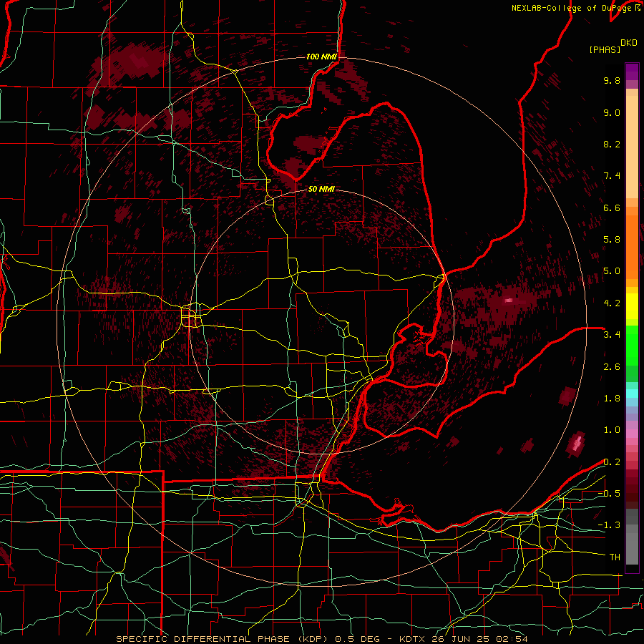Click the 0.2 value on the color scale
This screenshot has width=644, height=644.
(x=612, y=462)
